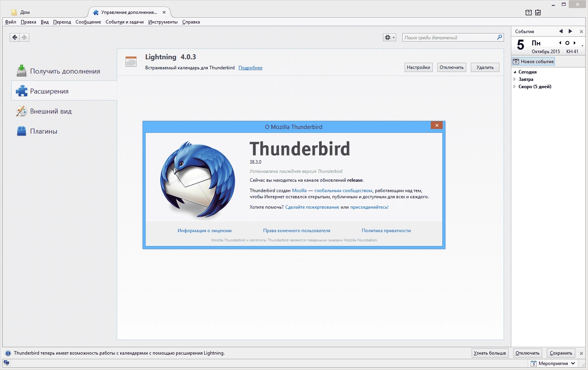The height and width of the screenshot is (370, 588).
Task: Open the small dropdown arrow below the day navigation
Action: pyautogui.click(x=582, y=46)
